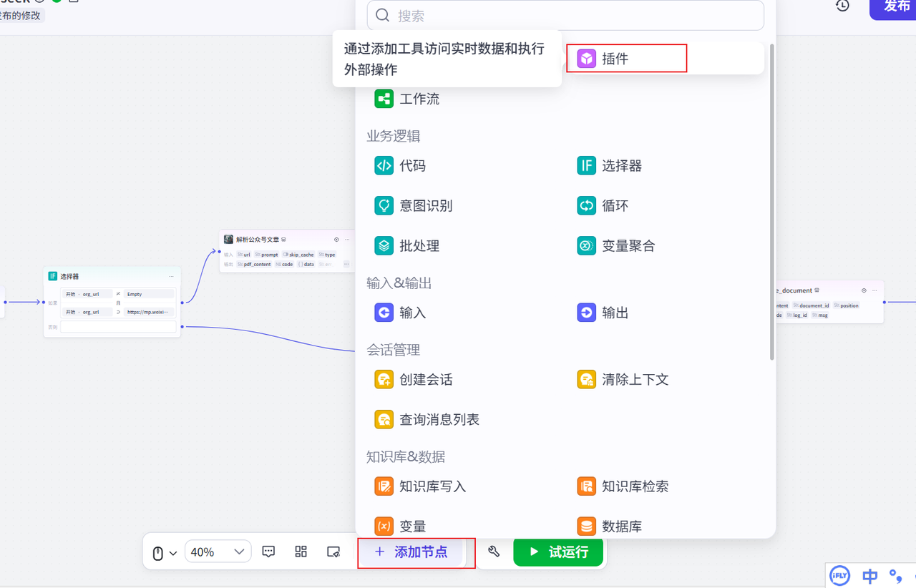Viewport: 916px width, 588px height.
Task: Click the msg output tag
Action: pyautogui.click(x=820, y=315)
